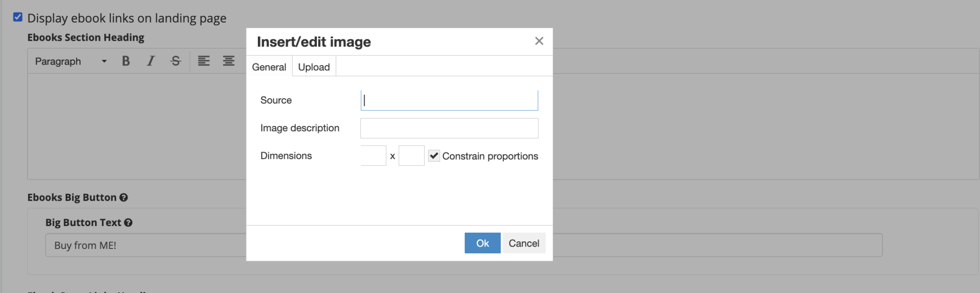
Task: Switch to the Upload tab
Action: tap(313, 67)
